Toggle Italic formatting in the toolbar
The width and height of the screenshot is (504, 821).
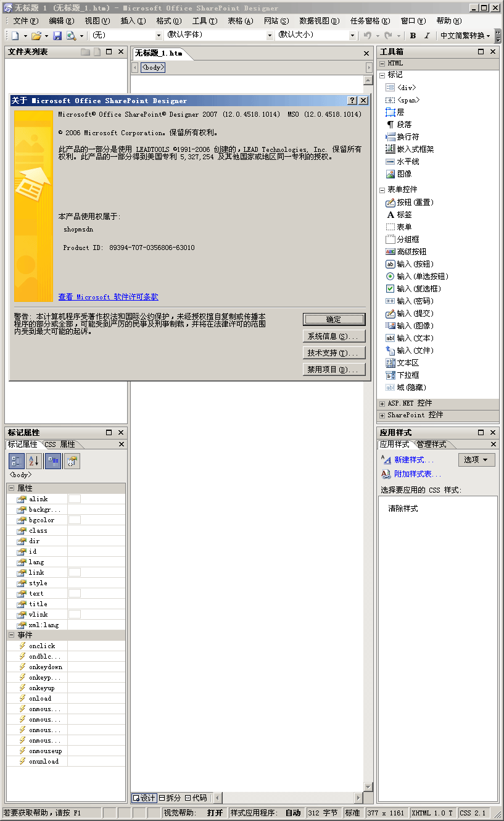[x=427, y=36]
